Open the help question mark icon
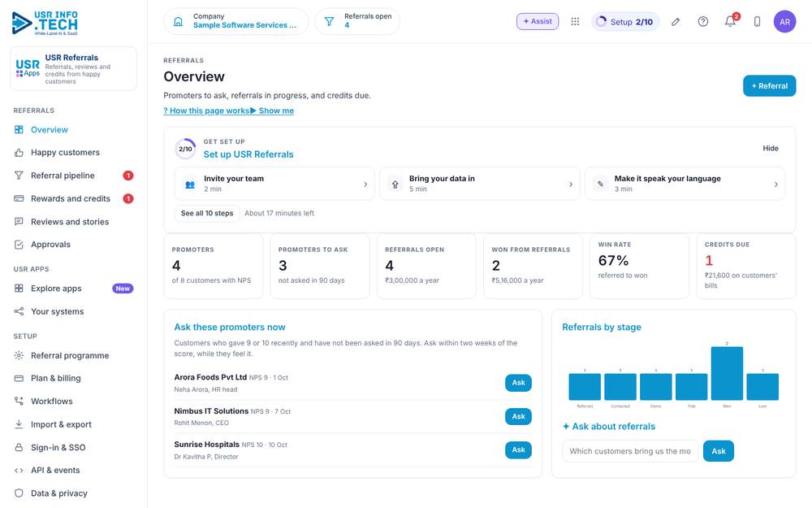The width and height of the screenshot is (812, 508). pyautogui.click(x=702, y=21)
